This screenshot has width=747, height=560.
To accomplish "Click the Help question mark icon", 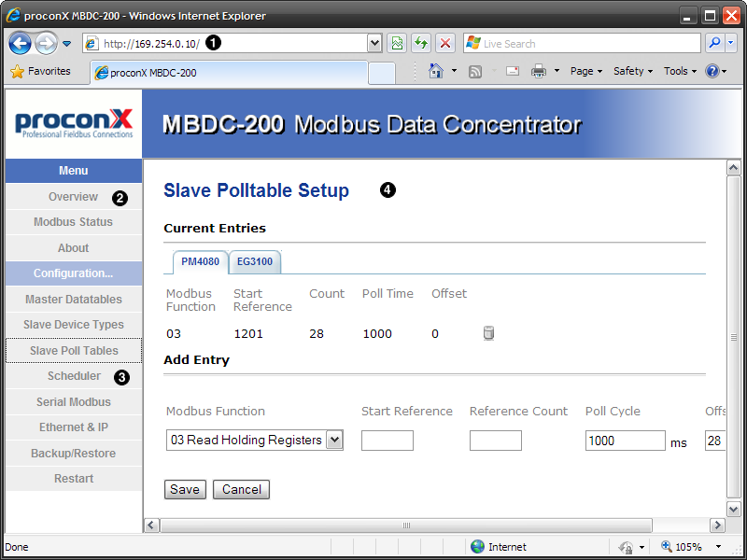I will [712, 71].
